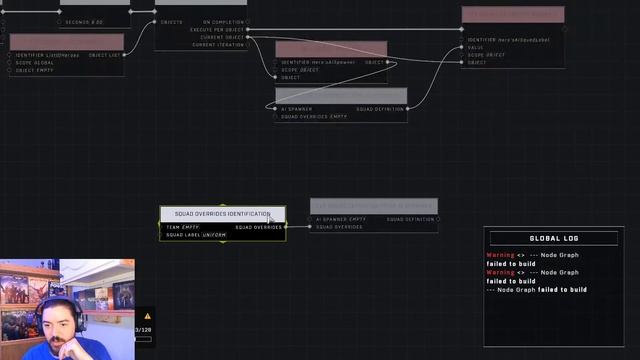Select the gray node header above AI Spawner Empty
The width and height of the screenshot is (640, 360).
pyautogui.click(x=374, y=206)
